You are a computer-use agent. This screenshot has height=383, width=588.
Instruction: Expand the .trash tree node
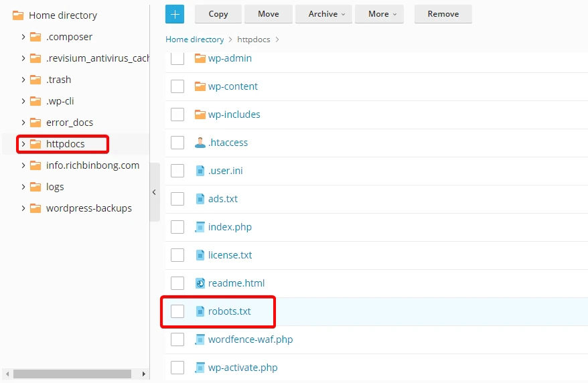point(23,80)
